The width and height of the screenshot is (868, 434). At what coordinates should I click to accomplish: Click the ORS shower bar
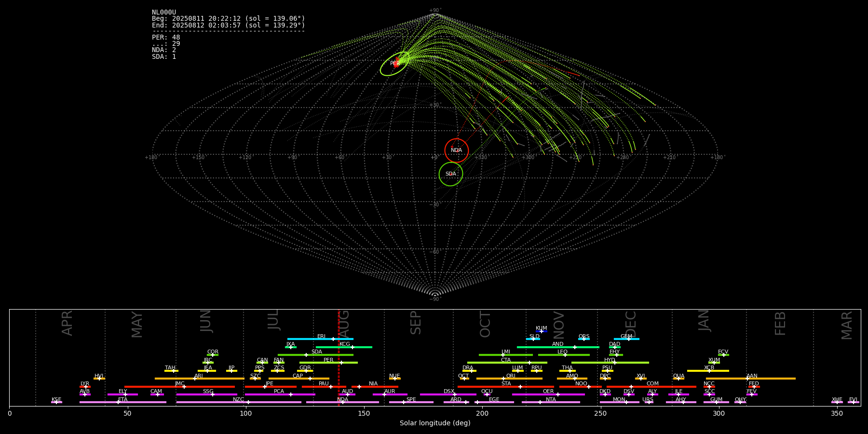(x=584, y=339)
